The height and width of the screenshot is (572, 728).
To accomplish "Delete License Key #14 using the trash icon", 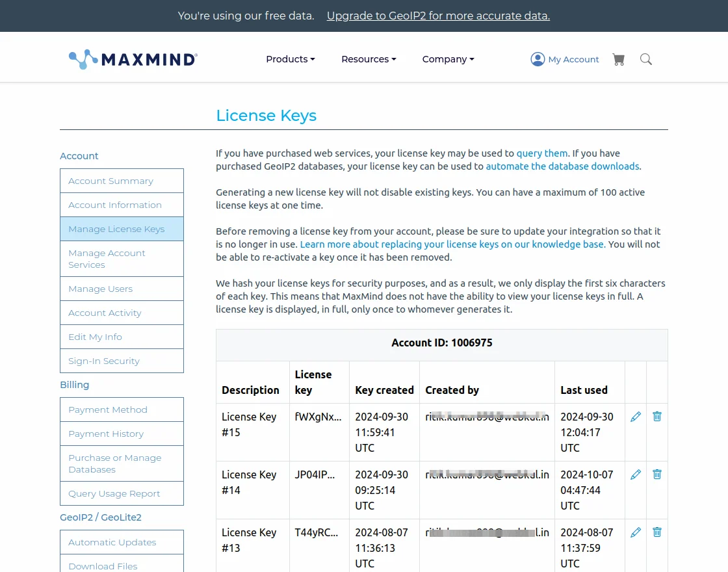I will [657, 474].
